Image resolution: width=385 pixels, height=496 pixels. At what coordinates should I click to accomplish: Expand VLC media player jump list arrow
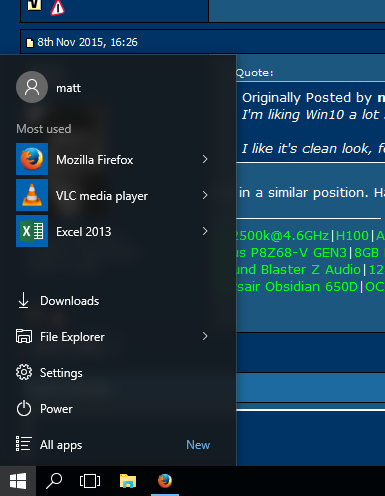pos(205,195)
